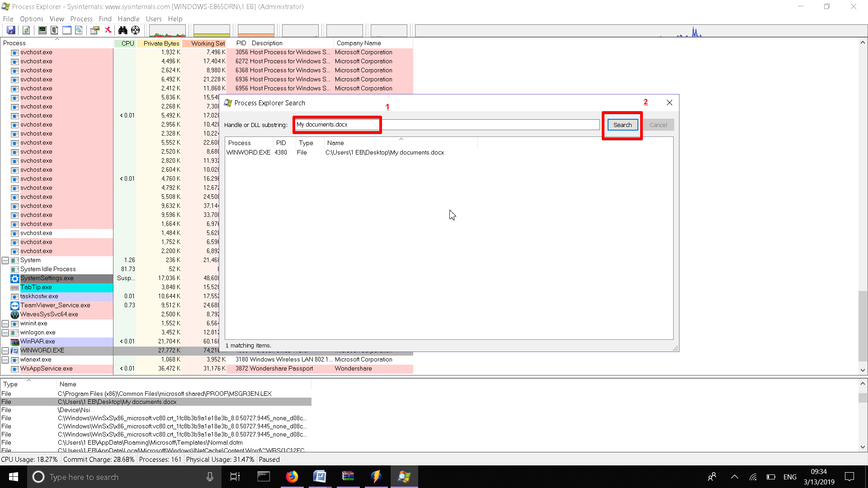Viewport: 868px width, 488px height.
Task: Click the Search button in search dialog
Action: (623, 125)
